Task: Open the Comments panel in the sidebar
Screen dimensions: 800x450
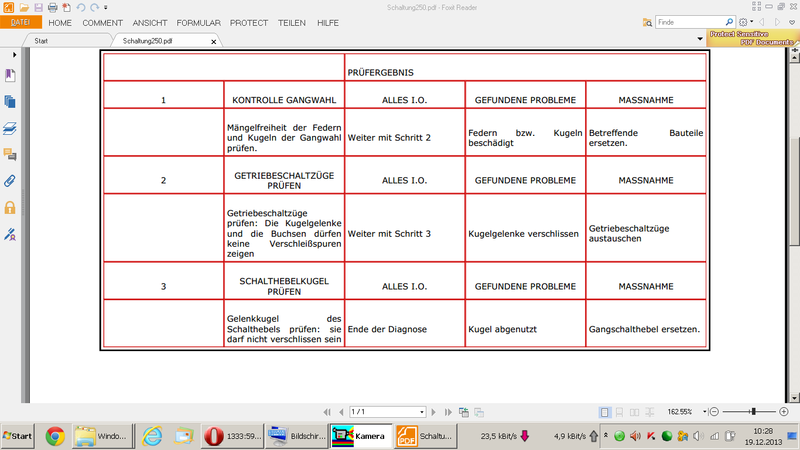Action: click(11, 154)
